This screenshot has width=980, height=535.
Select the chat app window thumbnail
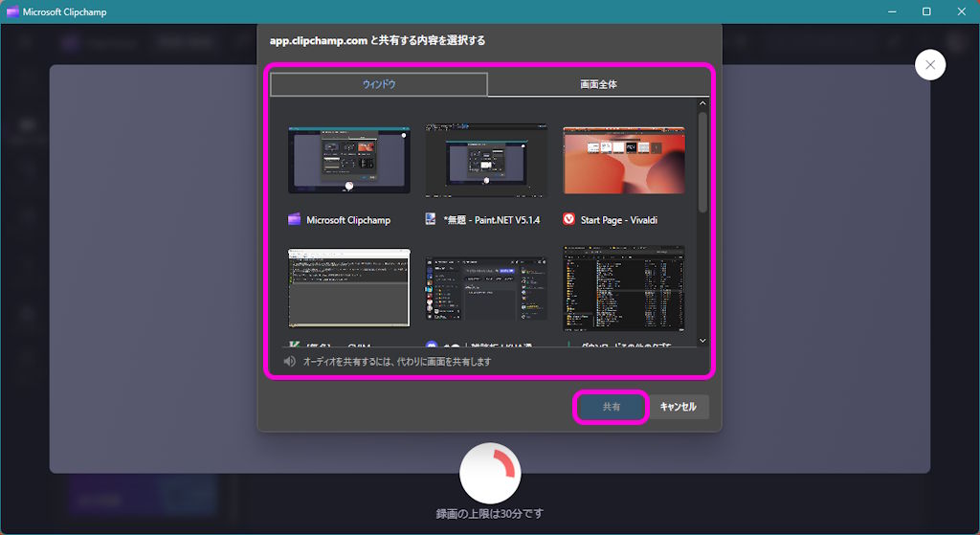(x=485, y=287)
